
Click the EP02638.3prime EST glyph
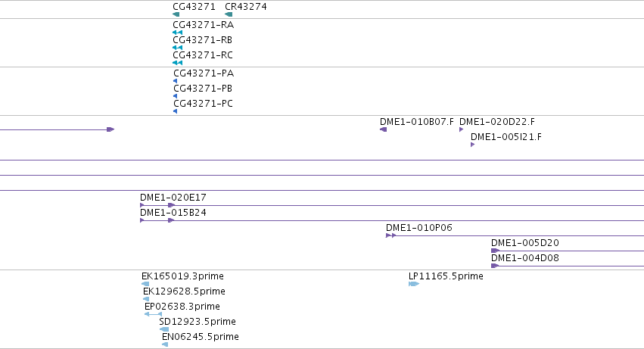tap(153, 314)
